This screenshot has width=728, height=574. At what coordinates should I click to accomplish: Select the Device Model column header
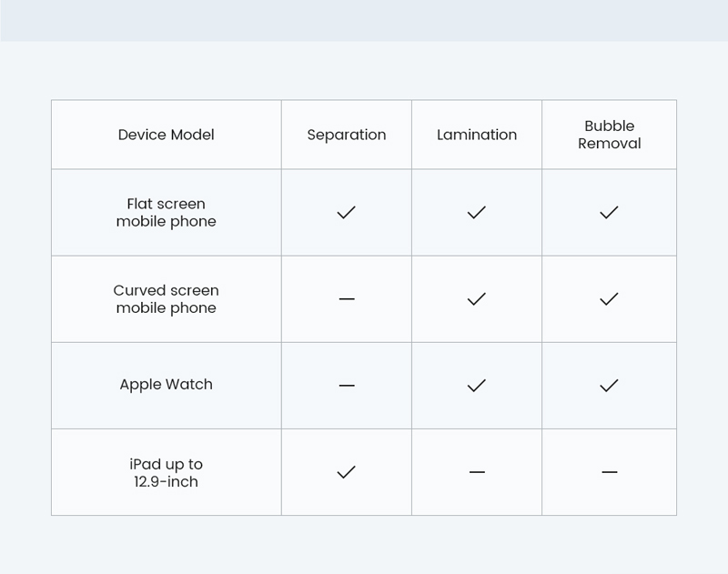(167, 135)
